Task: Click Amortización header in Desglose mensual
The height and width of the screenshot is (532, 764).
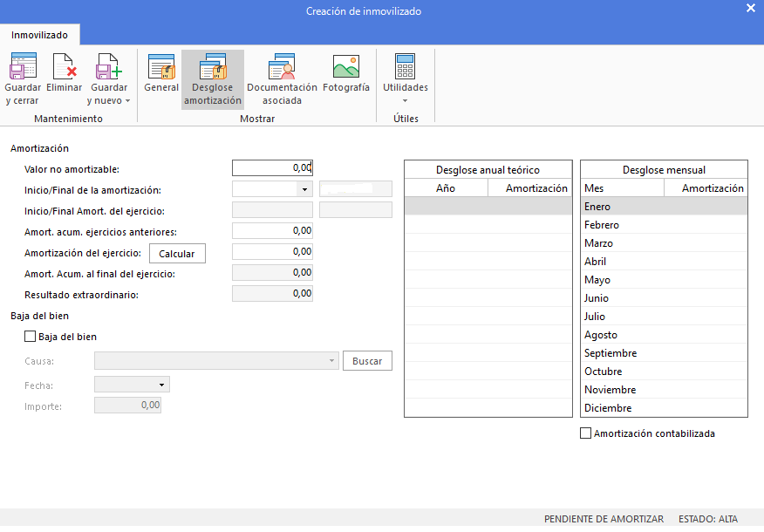Action: [x=706, y=188]
